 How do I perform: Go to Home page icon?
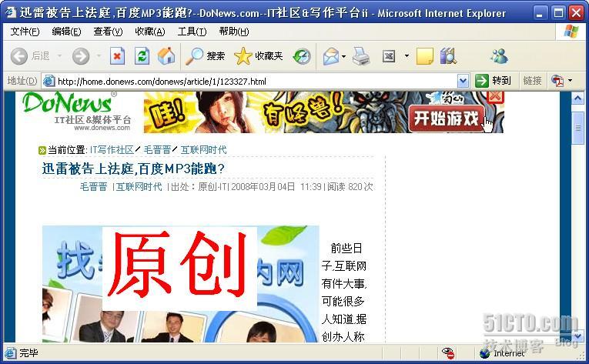click(166, 56)
